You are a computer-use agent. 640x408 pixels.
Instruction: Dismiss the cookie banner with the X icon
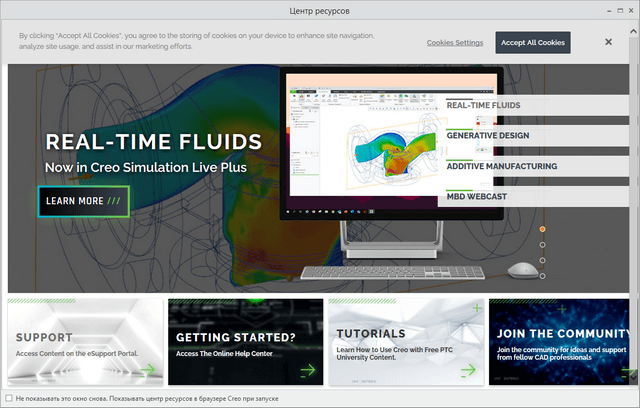608,42
